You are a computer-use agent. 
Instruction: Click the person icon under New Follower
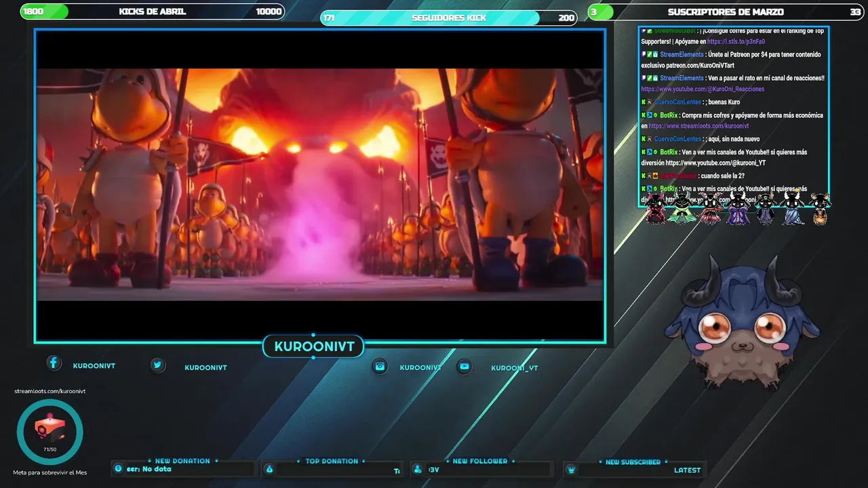[x=417, y=469]
